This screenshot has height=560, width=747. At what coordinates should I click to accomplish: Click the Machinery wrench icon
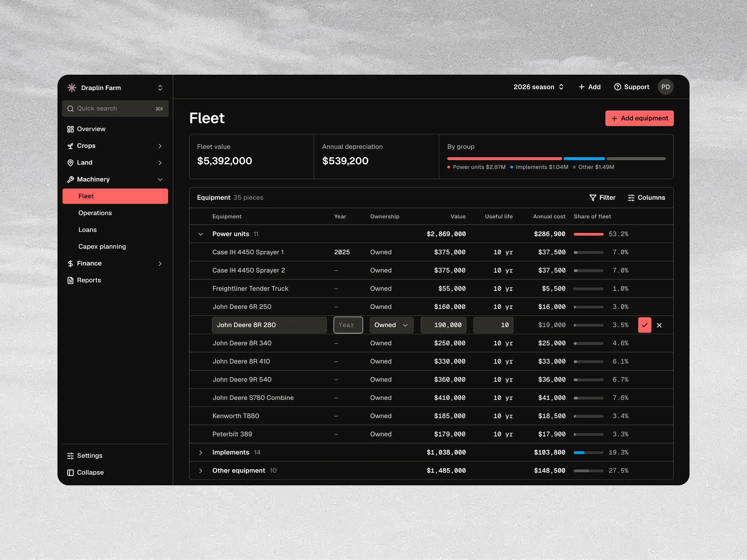70,180
